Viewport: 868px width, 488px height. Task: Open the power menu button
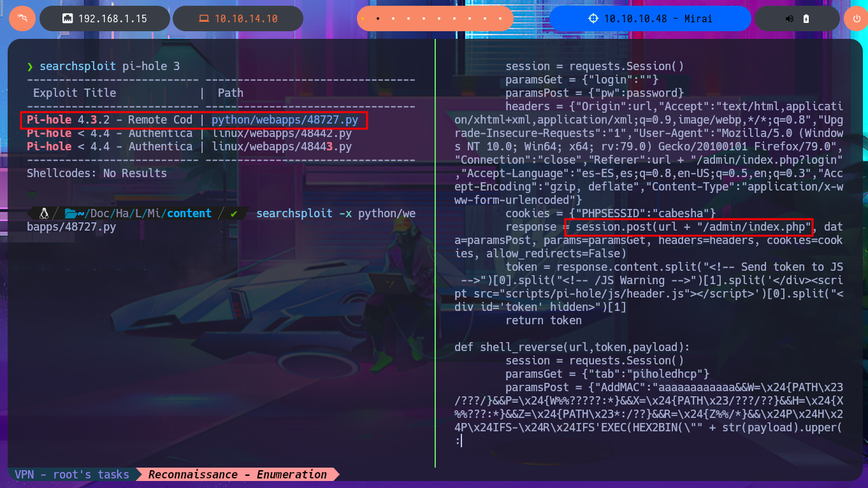click(x=856, y=19)
